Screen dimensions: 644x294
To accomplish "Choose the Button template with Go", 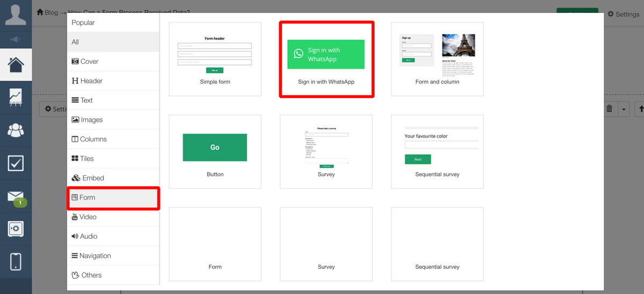I will point(215,151).
